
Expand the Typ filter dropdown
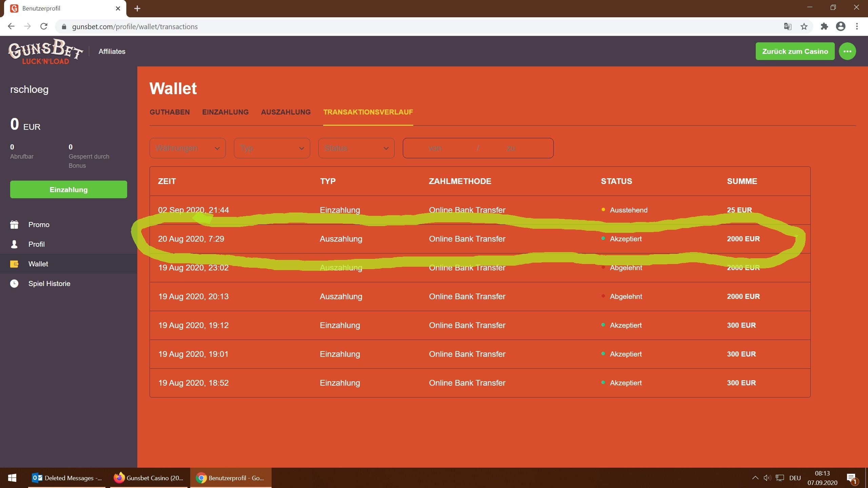pyautogui.click(x=272, y=148)
